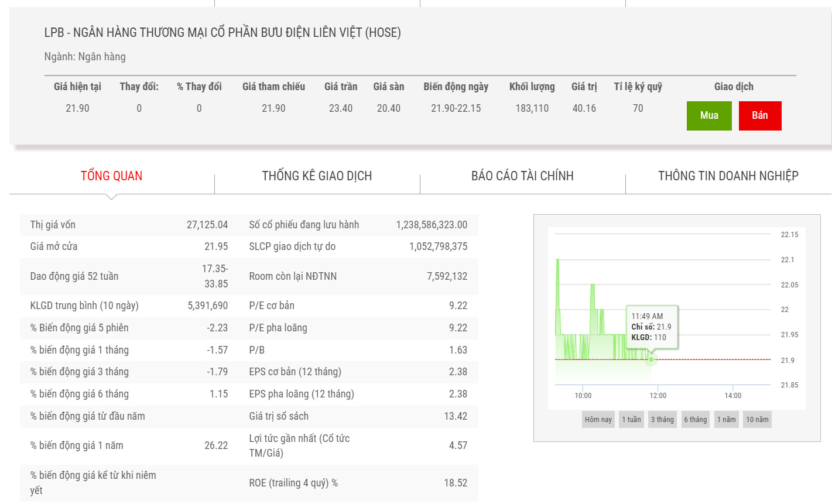Display the 10 năm chart range
The image size is (832, 504).
click(757, 419)
